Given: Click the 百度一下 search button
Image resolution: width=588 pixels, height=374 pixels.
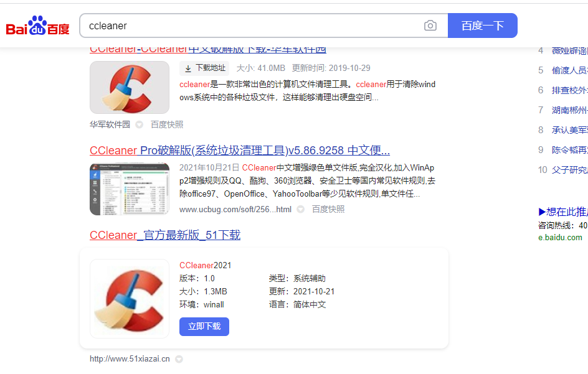Looking at the screenshot, I should pyautogui.click(x=481, y=26).
